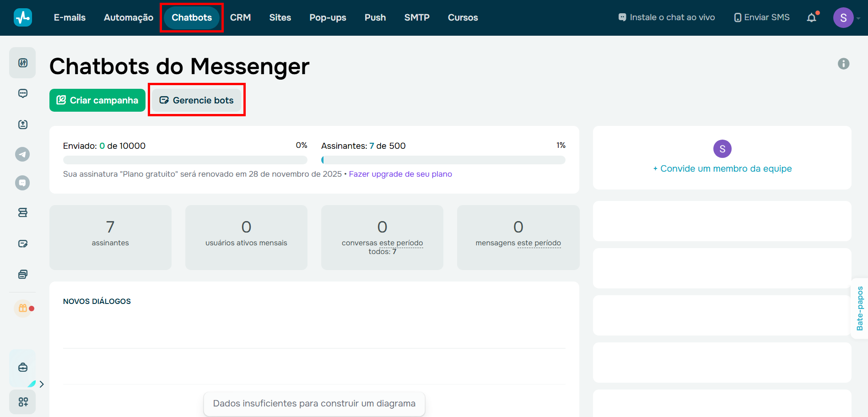Viewport: 868px width, 417px height.
Task: Open the Messenger bot icon in sidebar
Action: 22,183
